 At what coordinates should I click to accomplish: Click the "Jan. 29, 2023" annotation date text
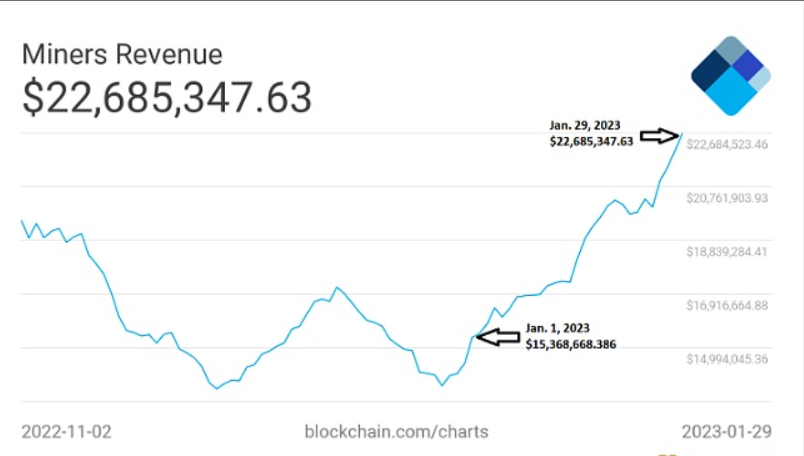pos(585,125)
